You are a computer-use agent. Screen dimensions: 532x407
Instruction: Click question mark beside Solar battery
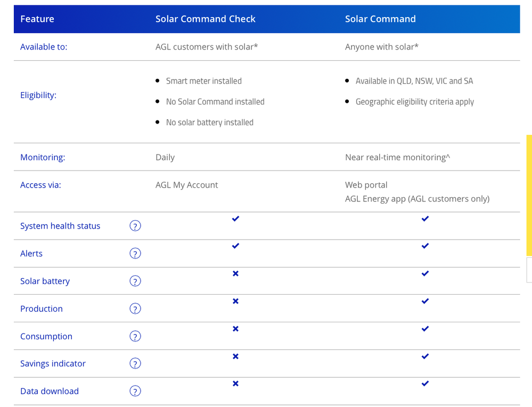[135, 281]
